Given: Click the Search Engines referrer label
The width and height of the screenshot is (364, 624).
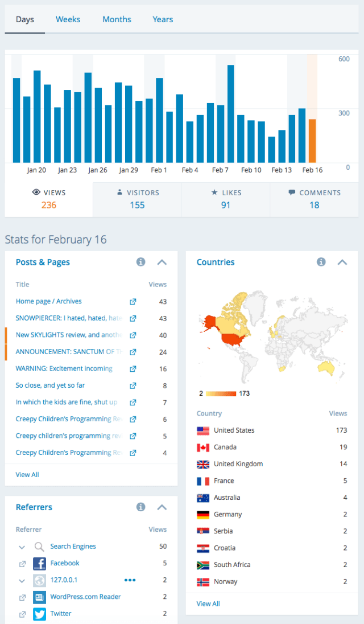Looking at the screenshot, I should (x=73, y=547).
